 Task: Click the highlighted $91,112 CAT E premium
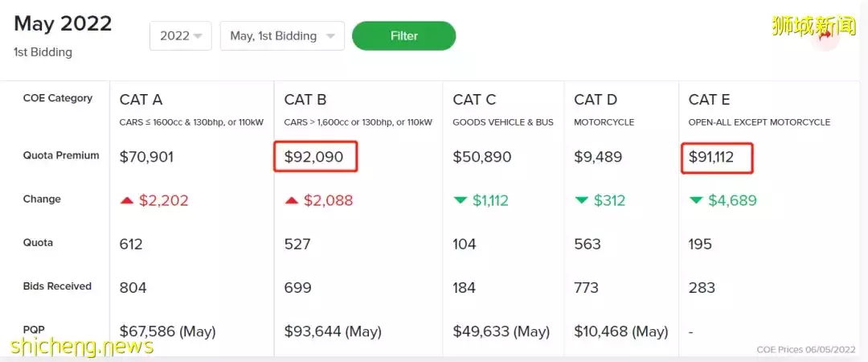(x=717, y=158)
